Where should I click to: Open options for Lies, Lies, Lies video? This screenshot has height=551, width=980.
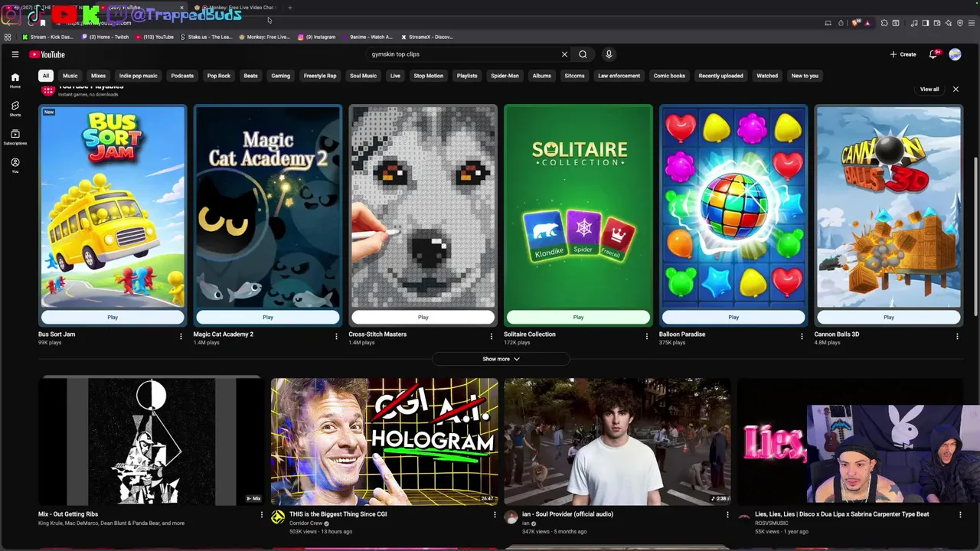(x=960, y=515)
